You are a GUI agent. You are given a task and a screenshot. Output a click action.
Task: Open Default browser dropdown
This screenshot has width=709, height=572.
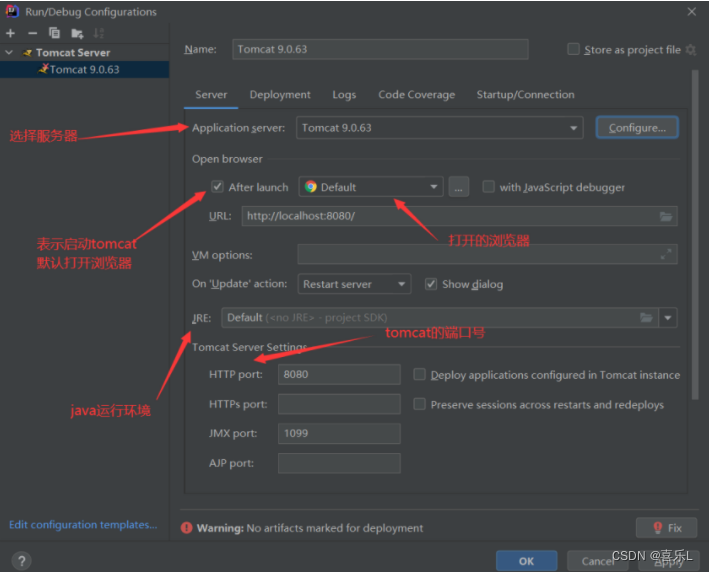[371, 187]
